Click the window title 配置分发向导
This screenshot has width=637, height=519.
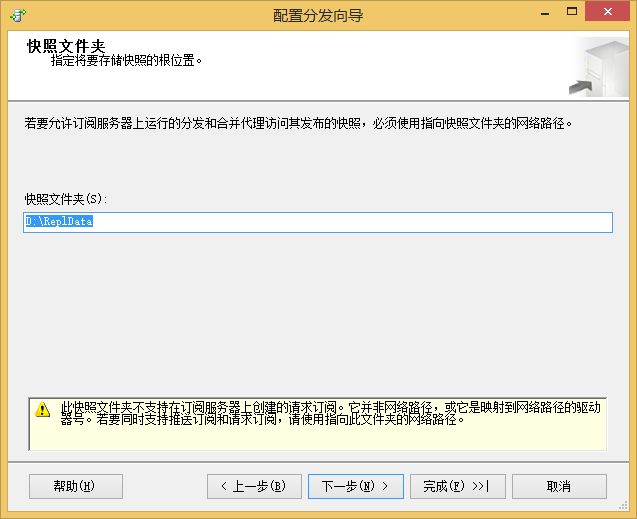pyautogui.click(x=318, y=16)
